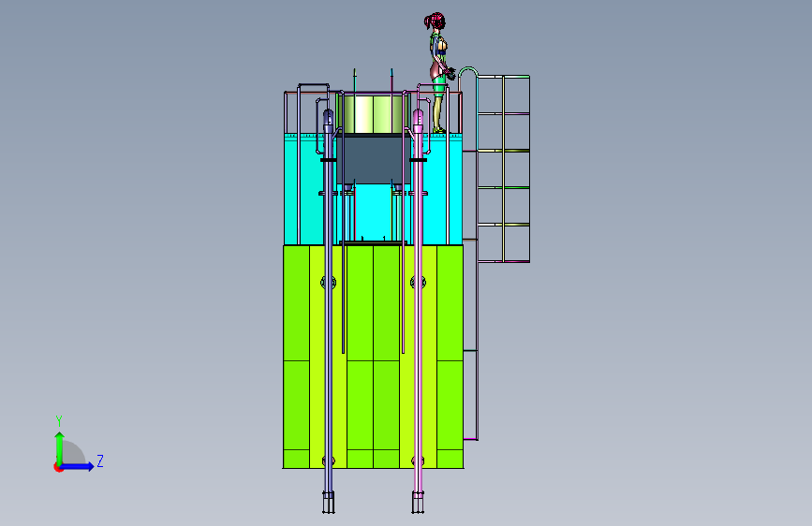
Task: Select the dark gray box in the tank center
Action: pos(374,159)
